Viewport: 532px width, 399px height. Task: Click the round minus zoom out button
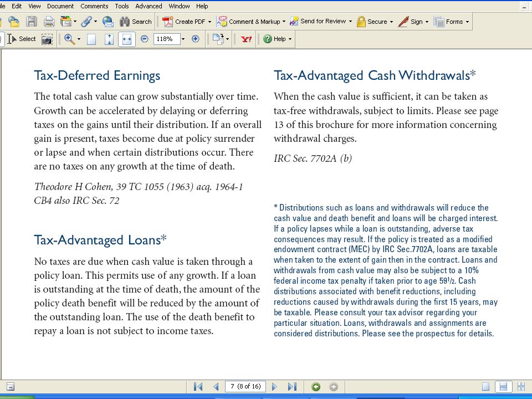click(145, 39)
